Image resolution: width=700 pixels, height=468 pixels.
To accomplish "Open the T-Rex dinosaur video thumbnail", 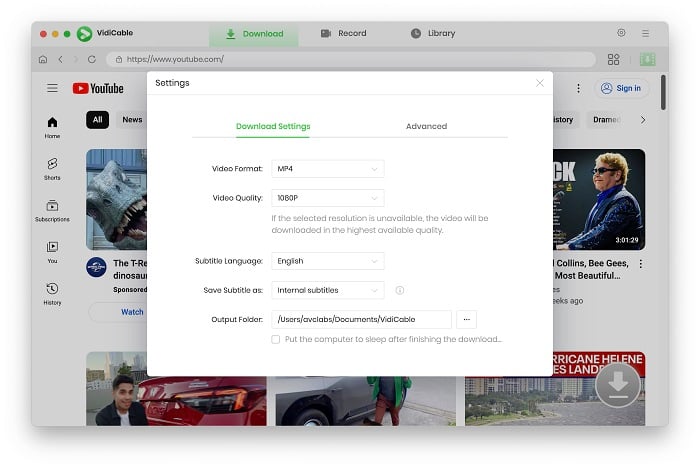I will [x=116, y=200].
